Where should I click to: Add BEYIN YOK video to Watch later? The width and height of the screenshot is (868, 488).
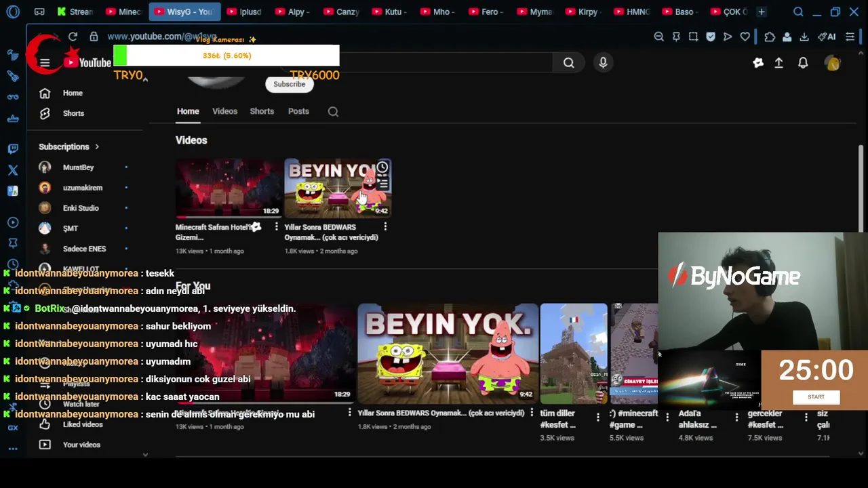(x=382, y=167)
